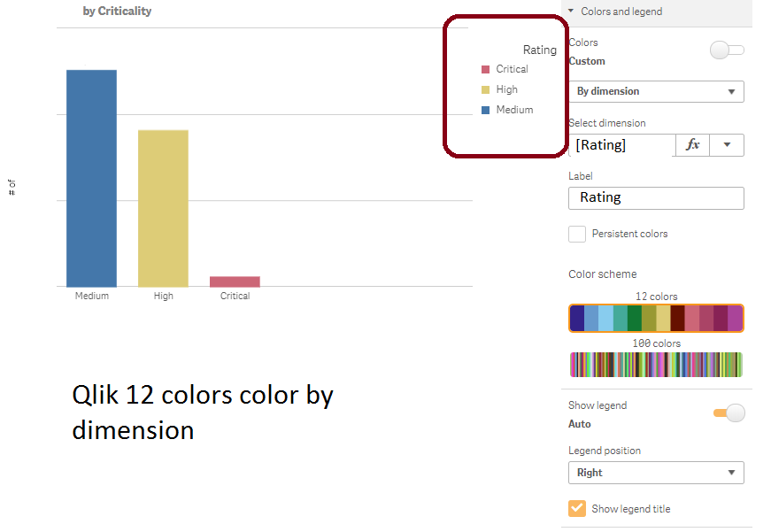Open the dimension picker arrow beside fx
Screen dimensions: 771x532
(x=728, y=144)
